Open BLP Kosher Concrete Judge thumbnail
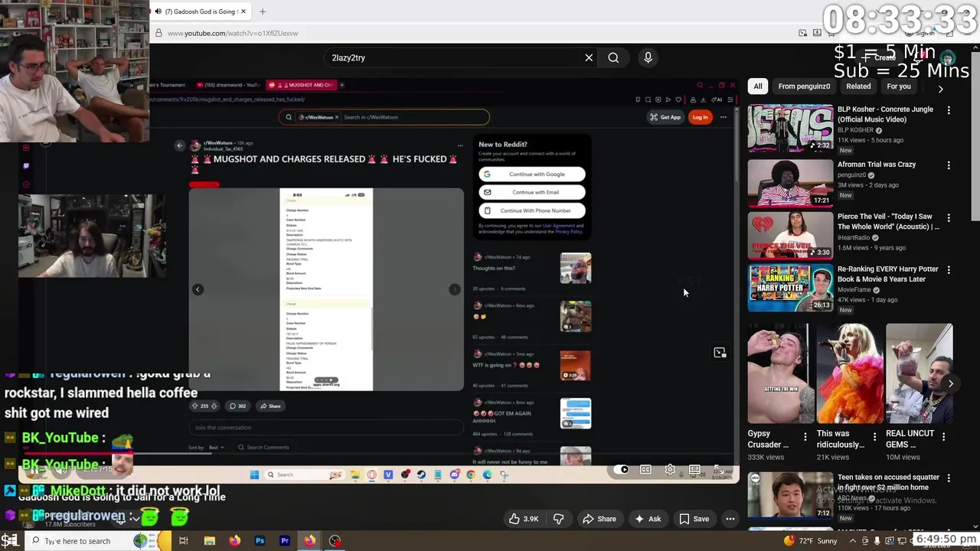This screenshot has width=980, height=551. [x=790, y=129]
